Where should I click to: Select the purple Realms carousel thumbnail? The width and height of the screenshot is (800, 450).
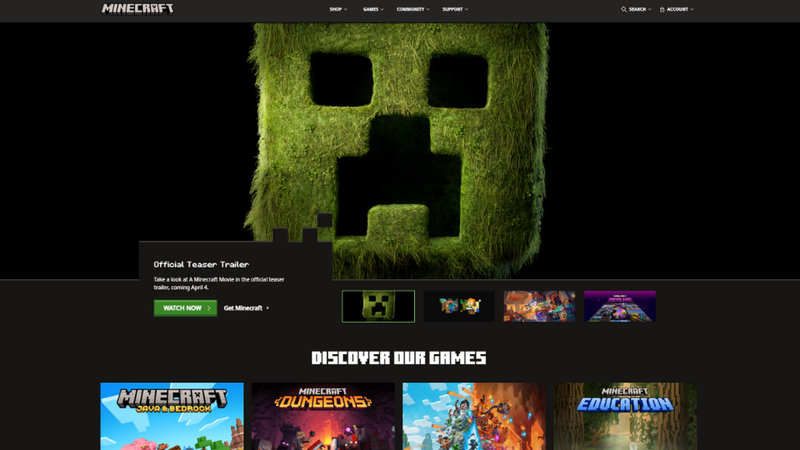tap(620, 306)
